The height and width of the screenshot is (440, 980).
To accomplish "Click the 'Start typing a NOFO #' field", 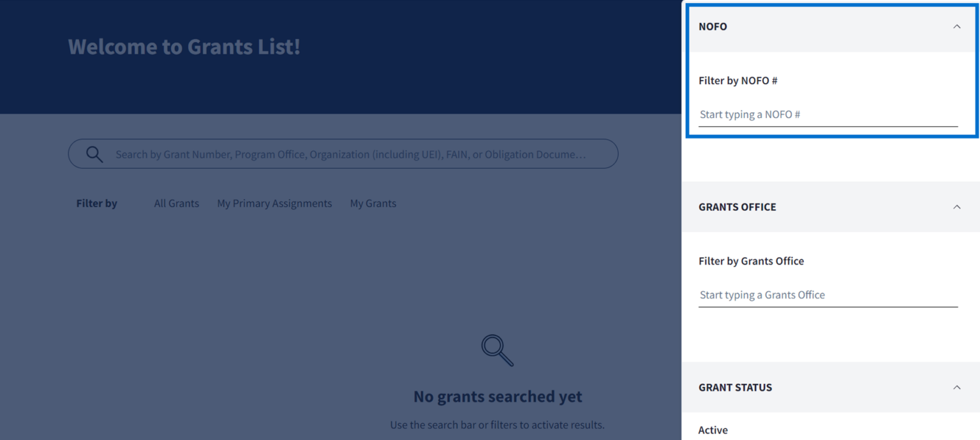I will pos(828,115).
